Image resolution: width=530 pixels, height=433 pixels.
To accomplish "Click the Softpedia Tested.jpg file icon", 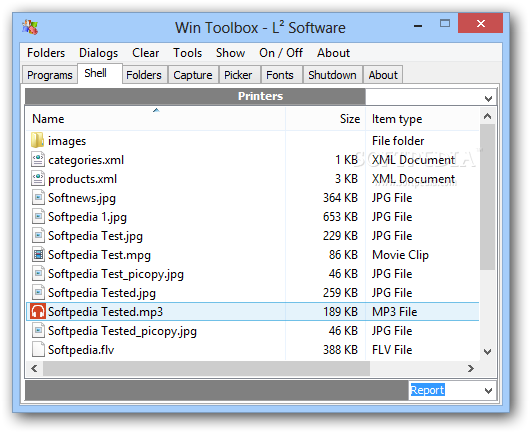I will pos(38,292).
